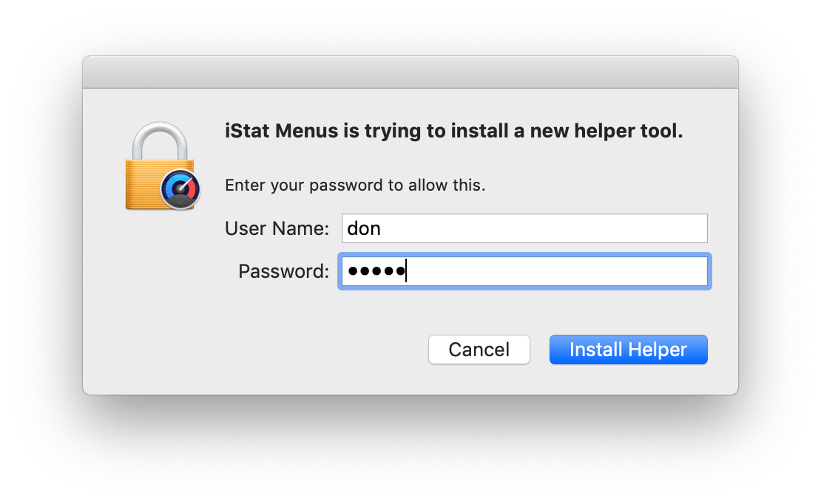Click the orange padlock body
821x504 pixels.
pos(152,184)
